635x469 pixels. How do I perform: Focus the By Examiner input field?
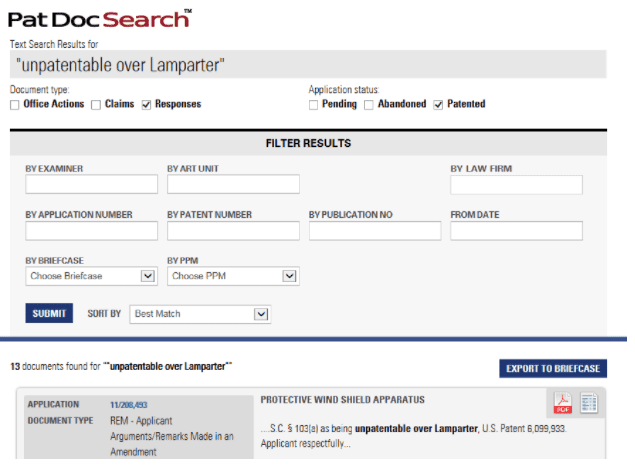(x=92, y=184)
